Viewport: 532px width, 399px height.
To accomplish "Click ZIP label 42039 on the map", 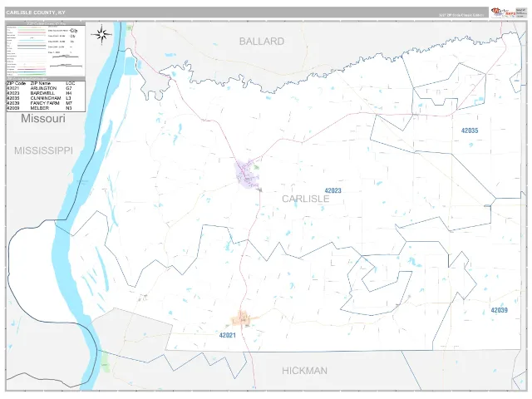I will coord(499,310).
